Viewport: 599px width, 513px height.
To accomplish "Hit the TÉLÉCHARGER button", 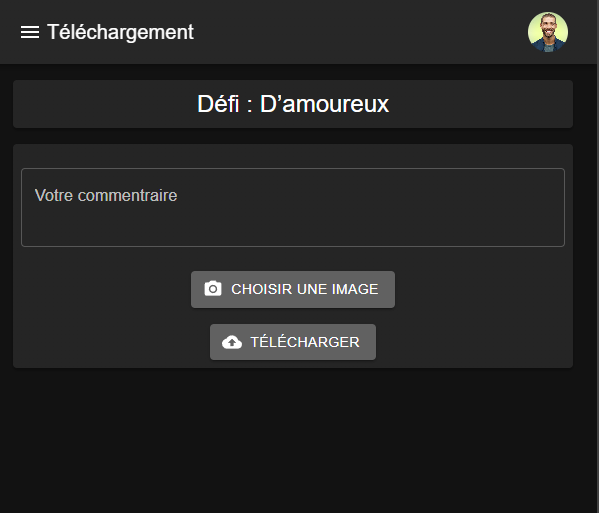I will 293,342.
